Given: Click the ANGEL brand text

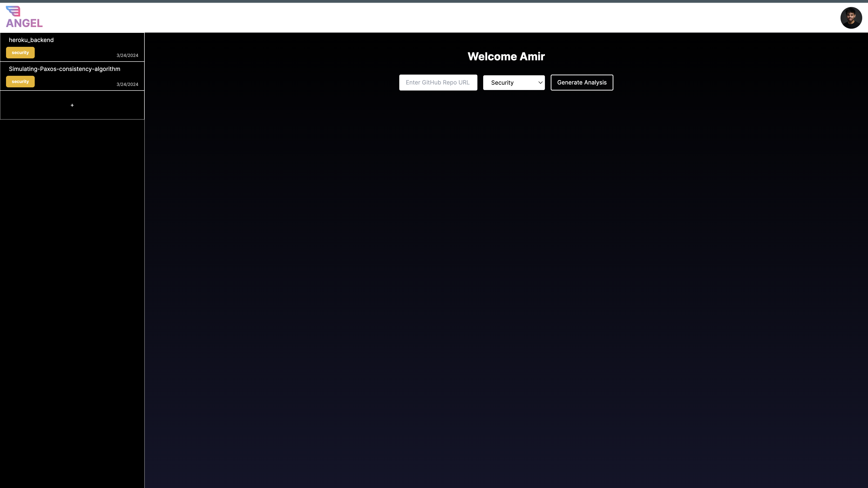Looking at the screenshot, I should pyautogui.click(x=24, y=23).
